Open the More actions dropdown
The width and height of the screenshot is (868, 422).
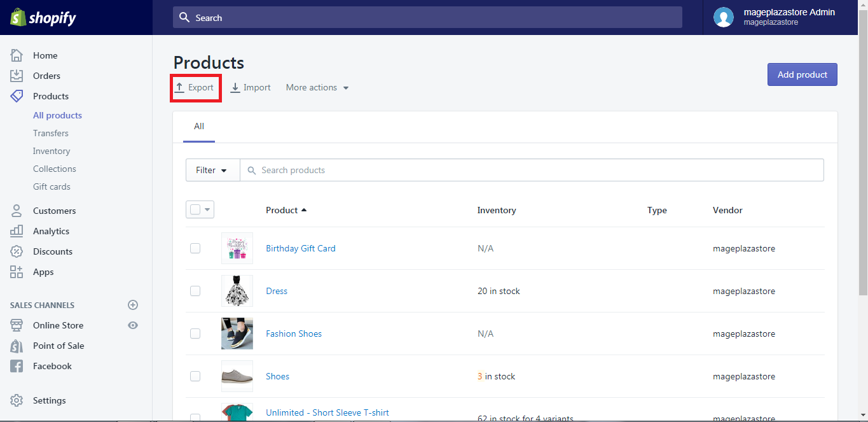click(x=317, y=88)
